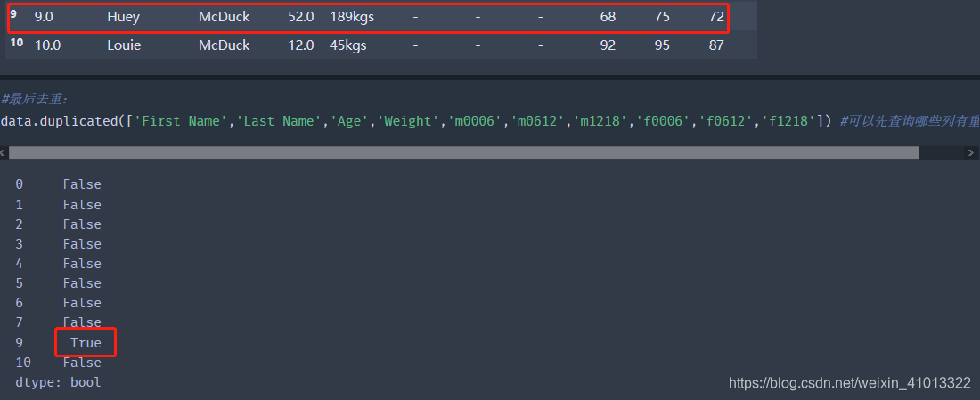Select the 'Huey' first name cell

[123, 17]
